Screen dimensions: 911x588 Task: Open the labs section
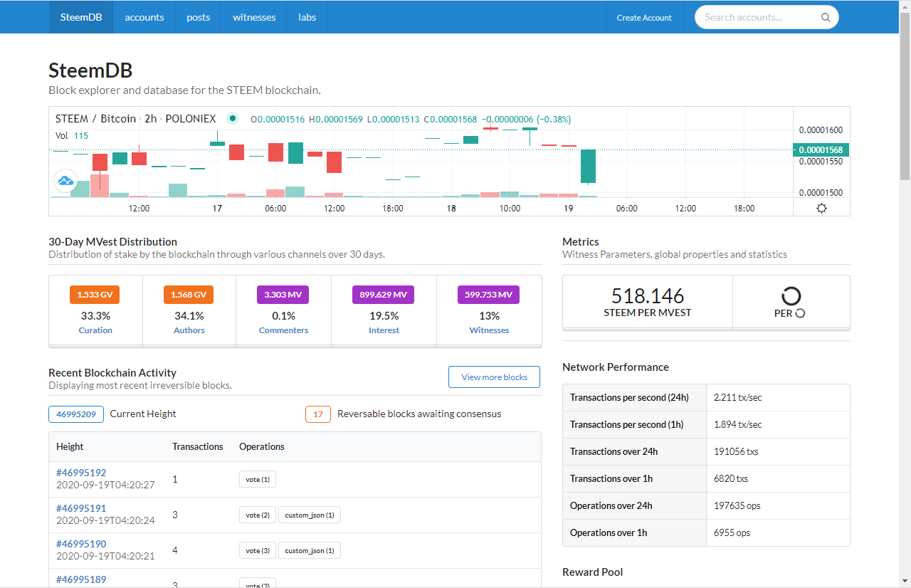tap(307, 17)
